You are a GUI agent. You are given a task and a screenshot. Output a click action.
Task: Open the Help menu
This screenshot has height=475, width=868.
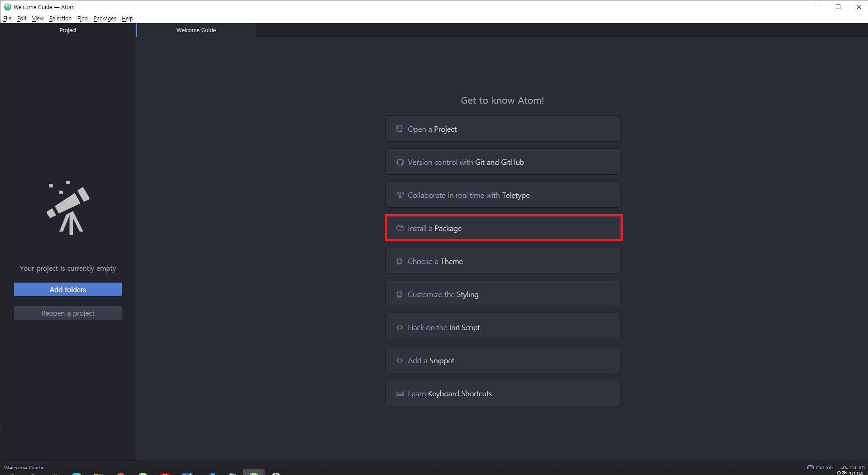pos(127,19)
